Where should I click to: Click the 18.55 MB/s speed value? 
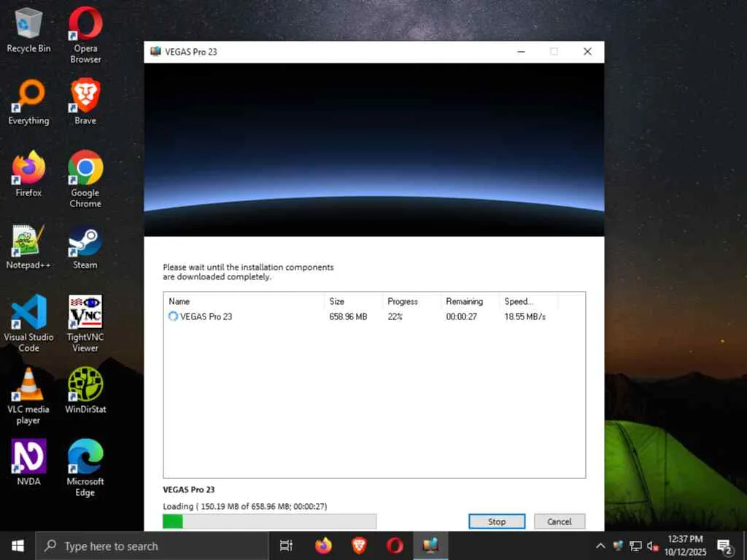click(525, 316)
